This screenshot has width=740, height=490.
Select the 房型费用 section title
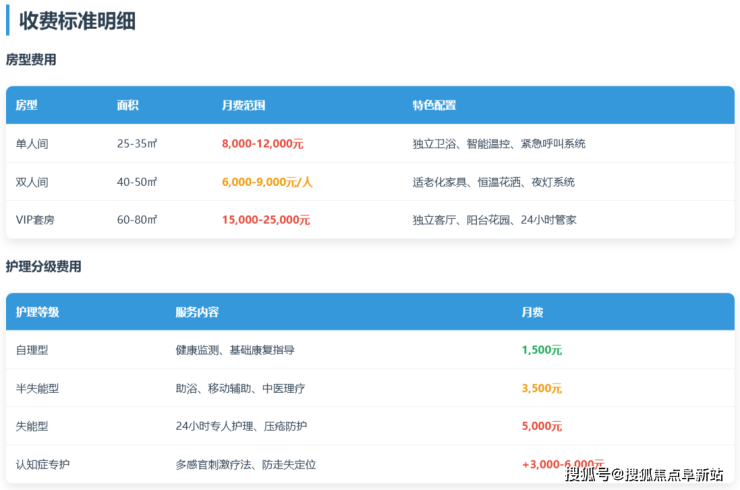point(31,60)
